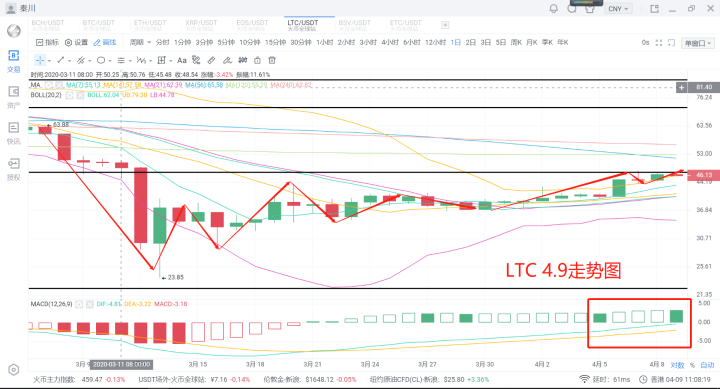This screenshot has height=389, width=720.
Task: Click the 延时 61ms network status
Action: pos(604,379)
